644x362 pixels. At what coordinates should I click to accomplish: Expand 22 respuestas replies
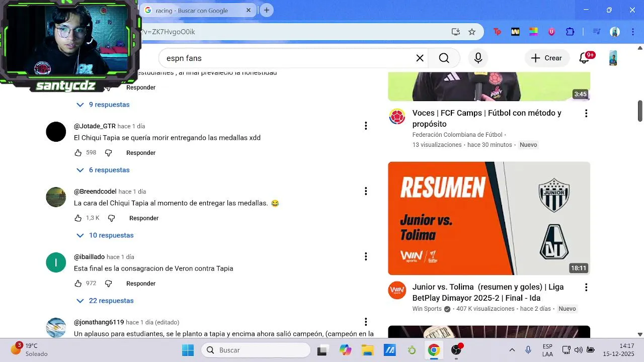(x=105, y=301)
